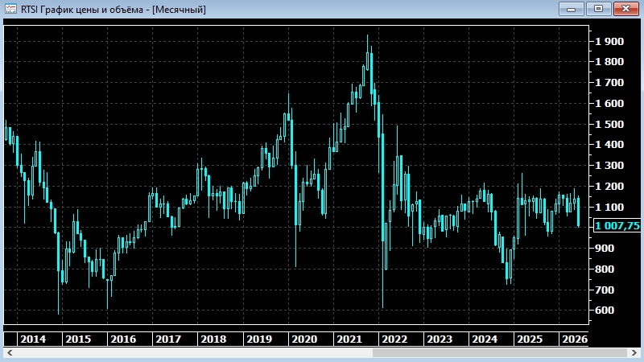Select the 2014 year label
Screen dimensions: 644x362
(33, 339)
